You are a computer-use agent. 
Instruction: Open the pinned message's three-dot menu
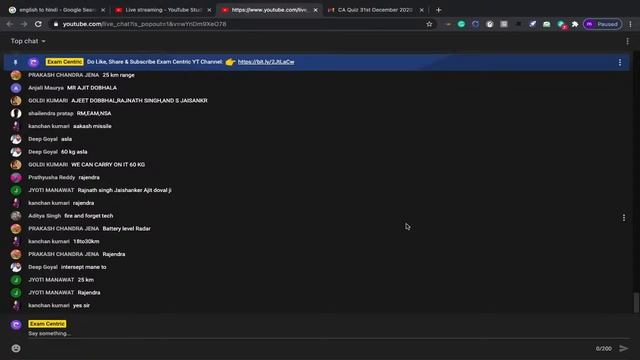point(620,62)
